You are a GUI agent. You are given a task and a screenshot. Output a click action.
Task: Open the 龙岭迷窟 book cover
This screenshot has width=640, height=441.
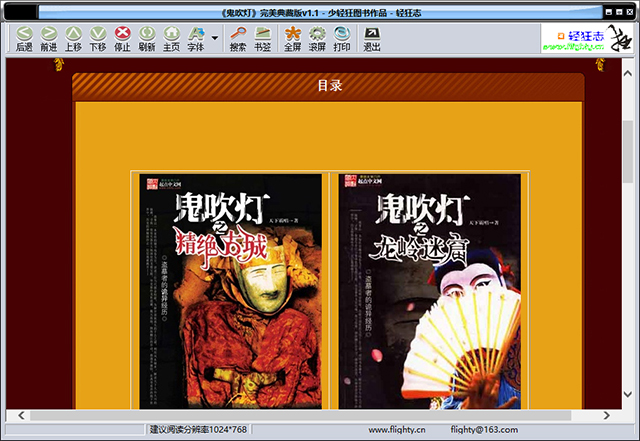click(429, 292)
